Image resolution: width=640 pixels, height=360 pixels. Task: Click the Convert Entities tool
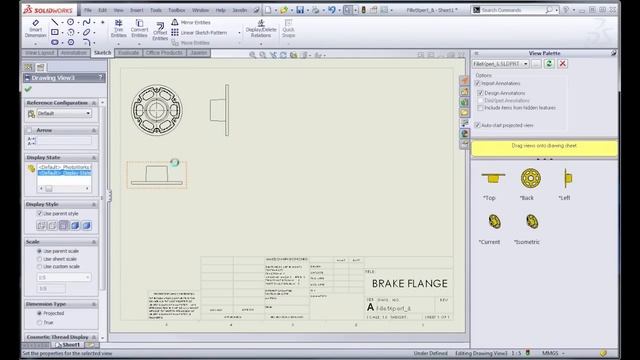139,28
